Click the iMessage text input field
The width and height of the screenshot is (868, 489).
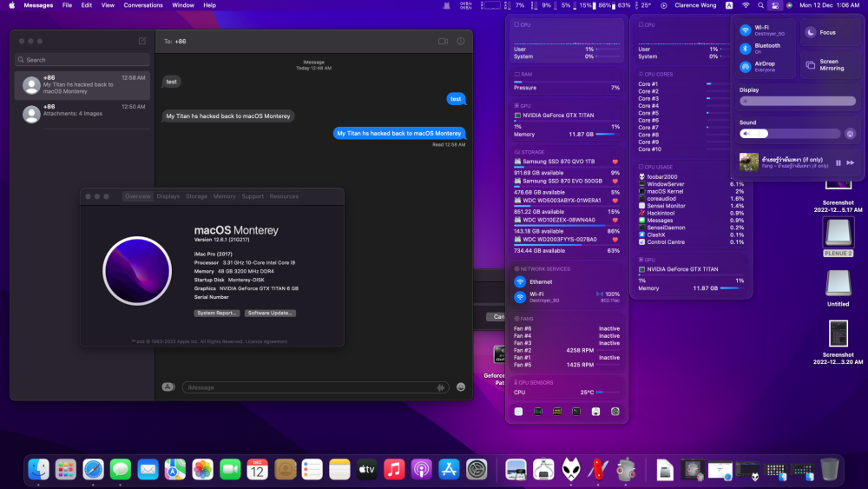(316, 387)
